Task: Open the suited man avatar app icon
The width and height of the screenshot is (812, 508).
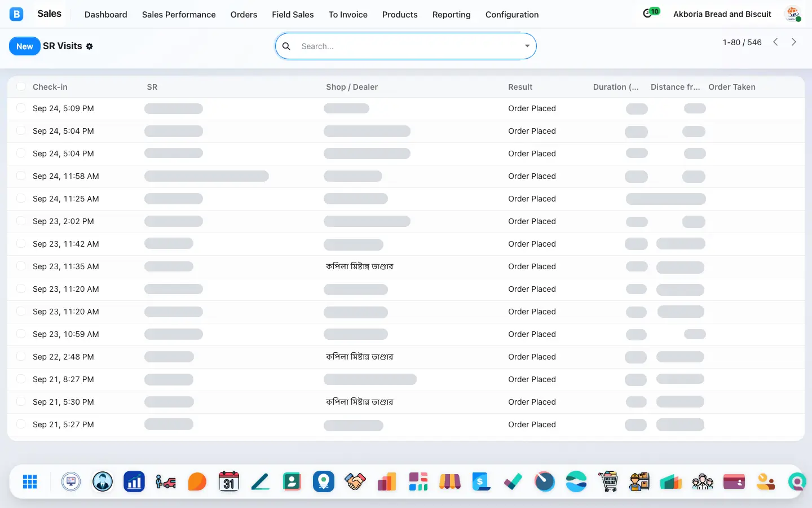Action: 103,481
